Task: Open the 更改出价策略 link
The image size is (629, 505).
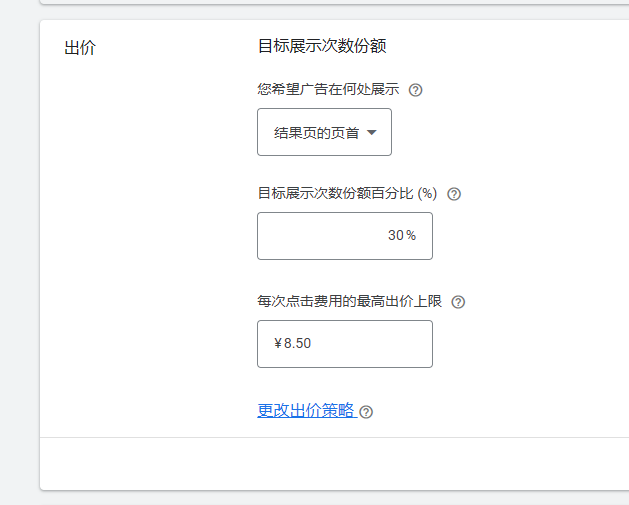Action: [x=306, y=410]
